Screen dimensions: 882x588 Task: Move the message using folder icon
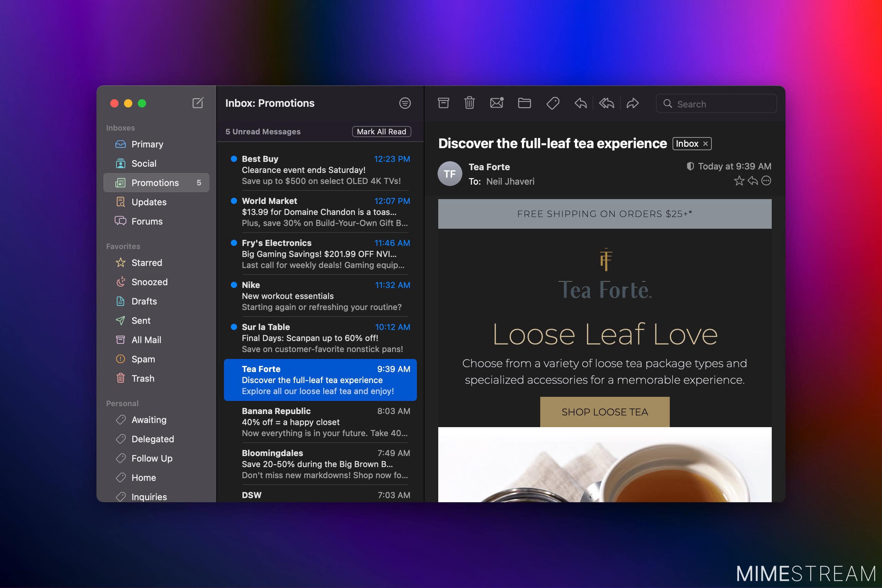click(x=525, y=103)
